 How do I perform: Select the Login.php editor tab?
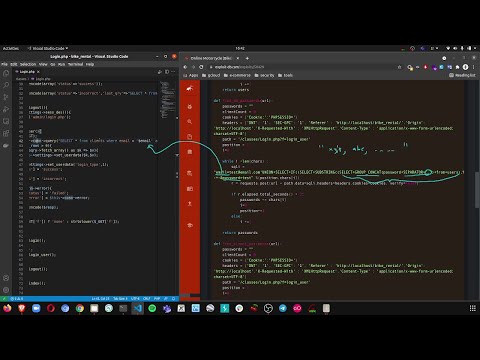tap(28, 72)
